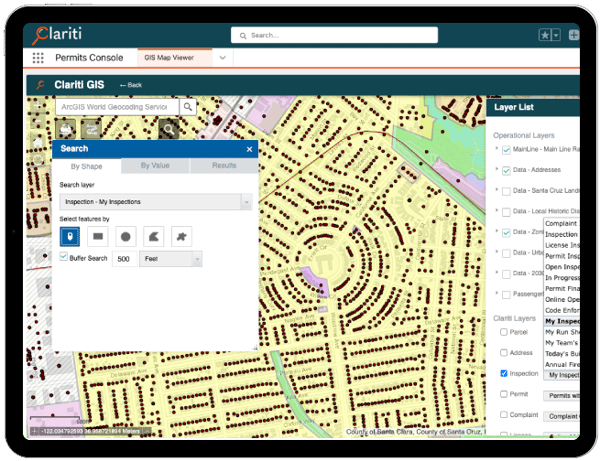Toggle MainLine layer checkbox
Screen dimensions: 600x461
pyautogui.click(x=506, y=150)
